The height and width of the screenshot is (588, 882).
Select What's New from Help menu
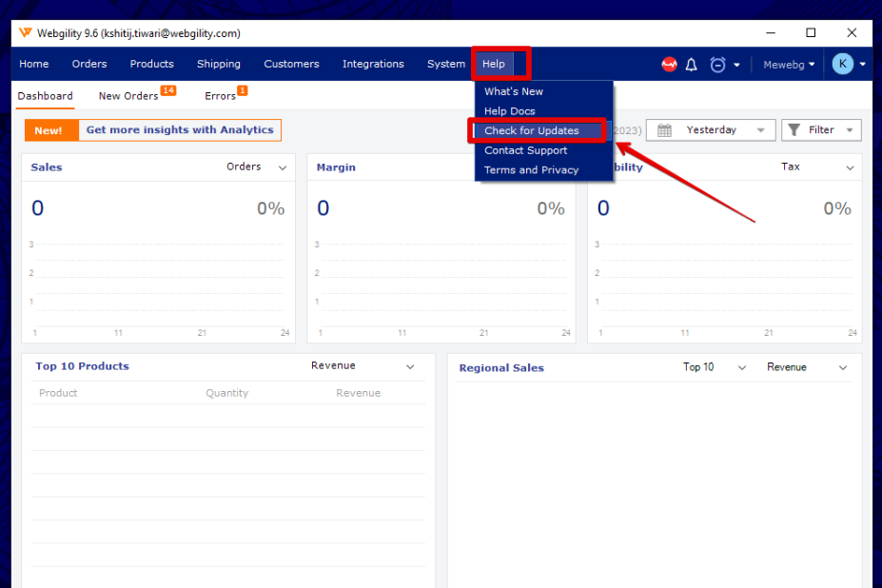click(514, 91)
